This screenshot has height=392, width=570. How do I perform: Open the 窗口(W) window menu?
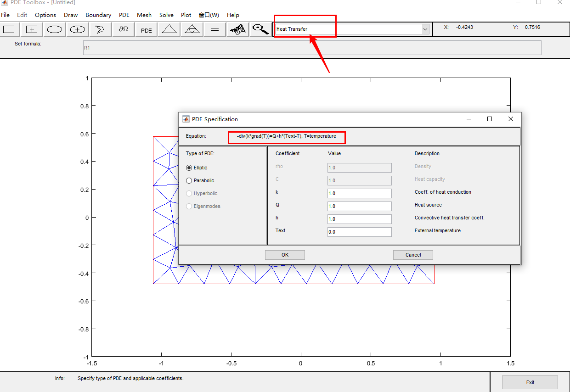pyautogui.click(x=209, y=15)
